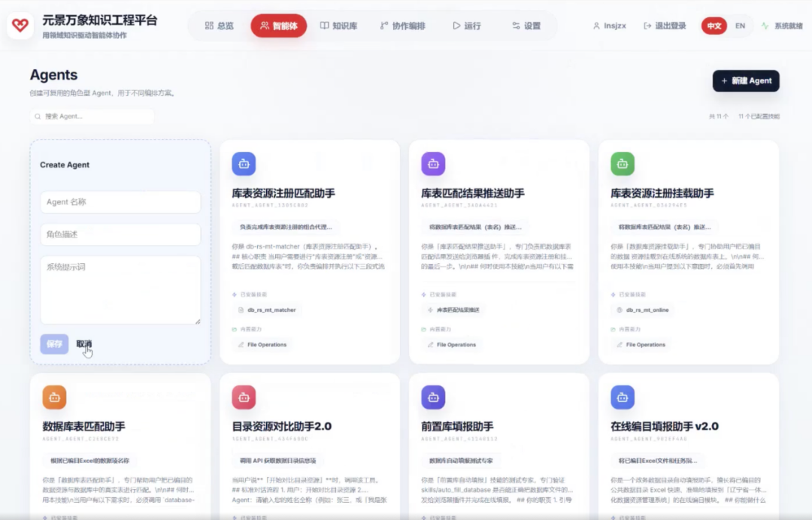
Task: Open the 库表资源注册匹配助手 card title
Action: point(283,194)
